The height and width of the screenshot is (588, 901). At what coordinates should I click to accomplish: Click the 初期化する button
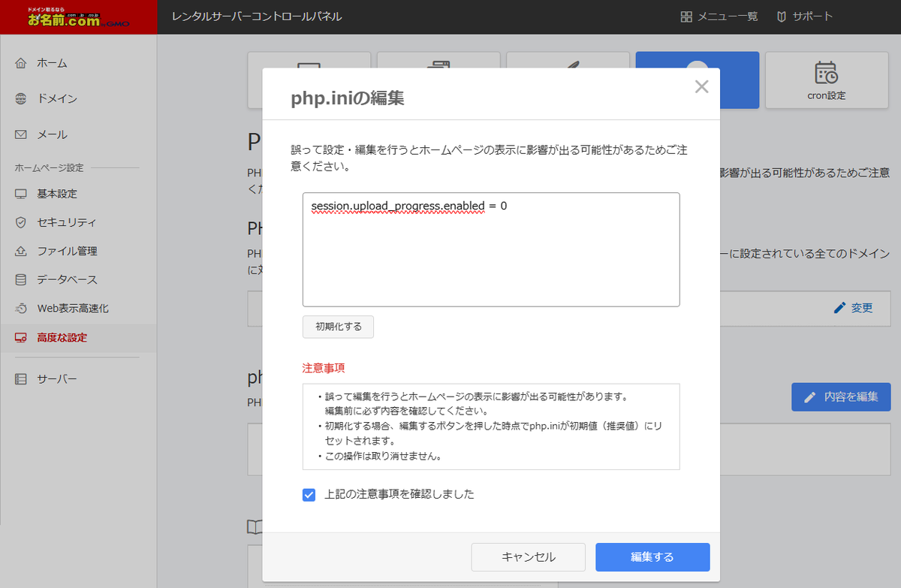click(x=338, y=327)
